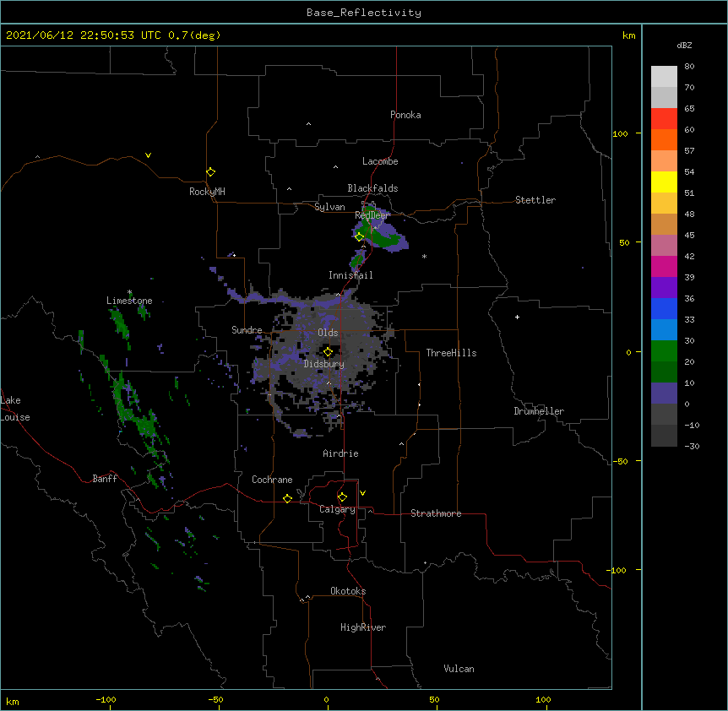This screenshot has width=728, height=711.
Task: Click the yellow V marker east of Calgary
Action: coord(362,493)
